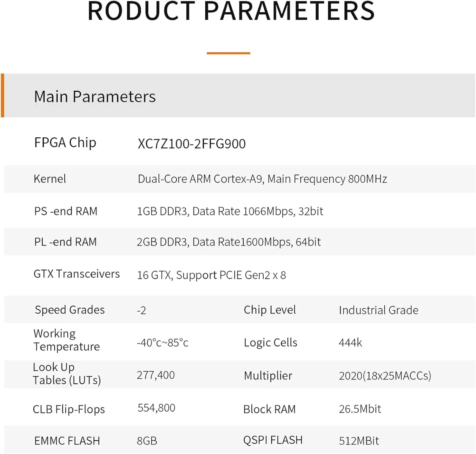
Task: Click the Industrial Grade chip level value
Action: tap(378, 310)
